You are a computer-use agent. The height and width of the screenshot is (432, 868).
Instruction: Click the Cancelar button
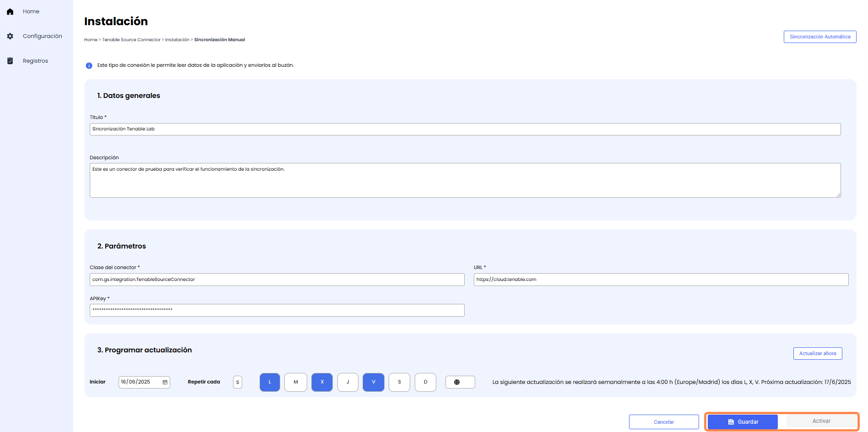coord(663,422)
